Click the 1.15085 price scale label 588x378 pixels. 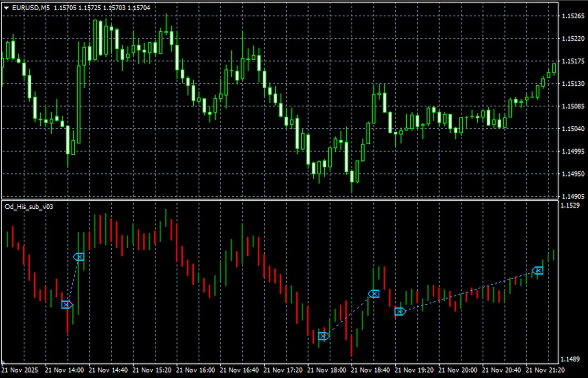572,106
